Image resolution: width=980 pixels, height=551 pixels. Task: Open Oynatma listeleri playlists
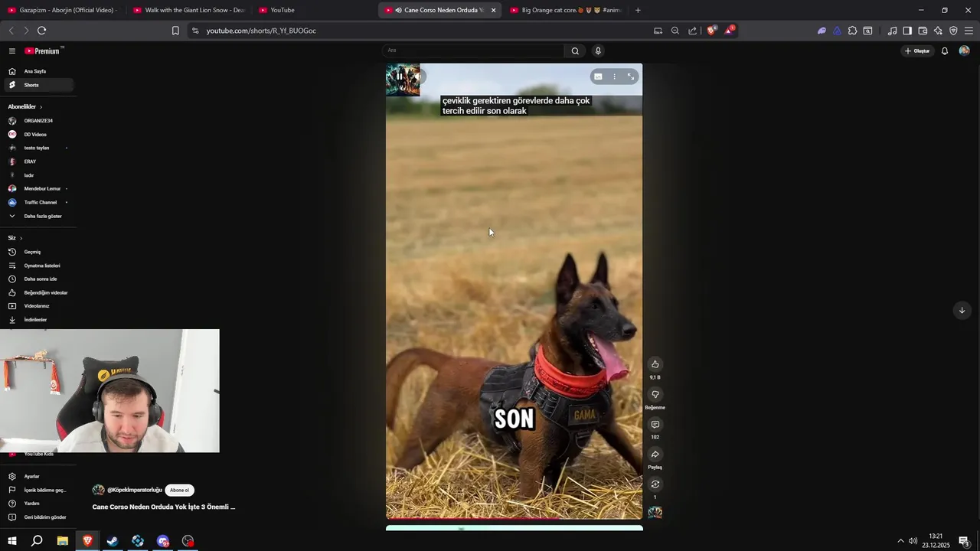point(40,266)
